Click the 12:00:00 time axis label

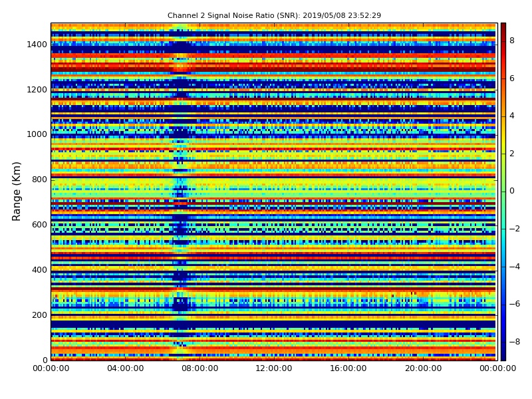pyautogui.click(x=274, y=368)
